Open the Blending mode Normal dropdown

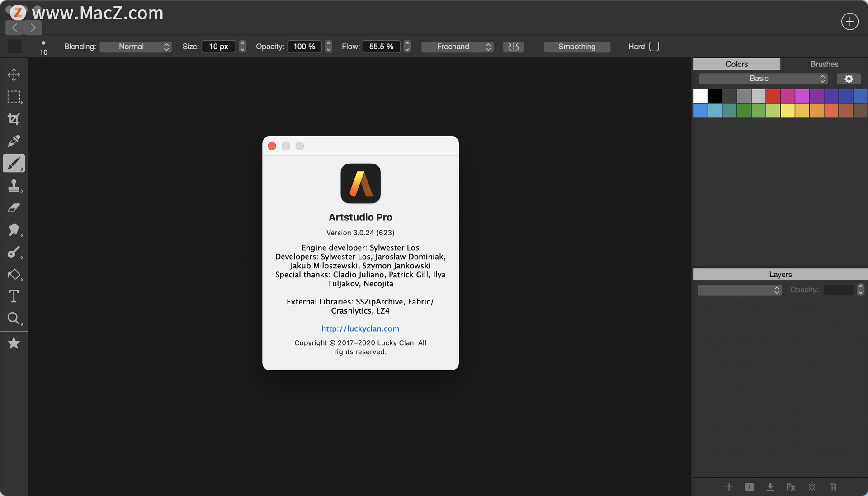pyautogui.click(x=135, y=47)
